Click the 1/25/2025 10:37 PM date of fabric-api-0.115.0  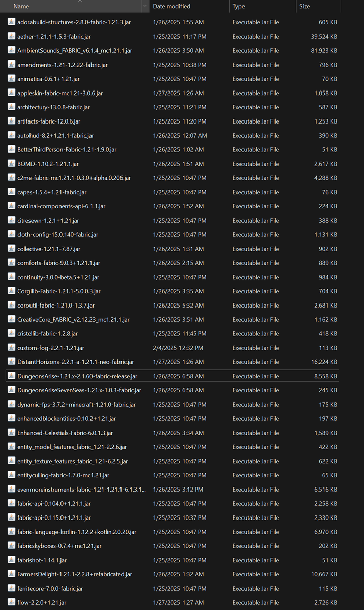179,518
